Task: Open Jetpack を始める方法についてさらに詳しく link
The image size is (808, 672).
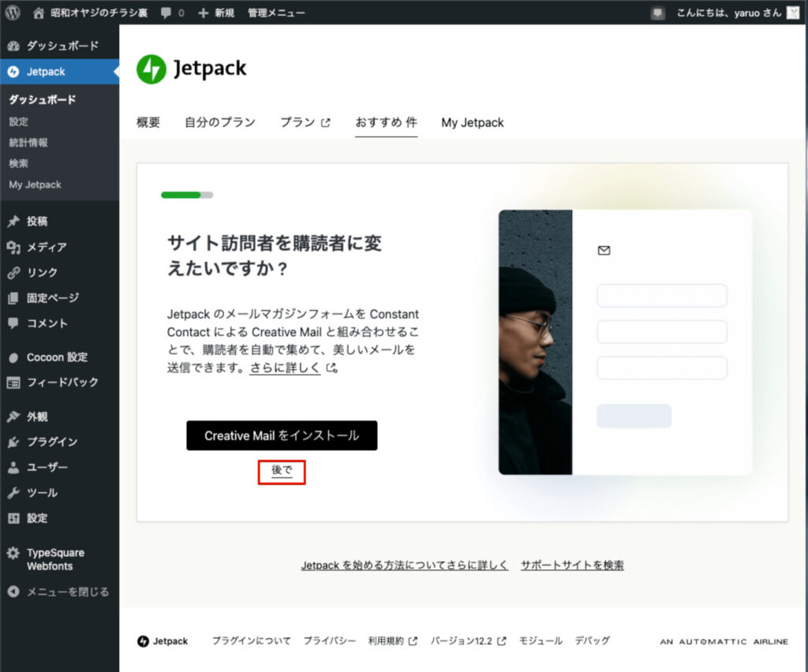Action: pos(405,565)
